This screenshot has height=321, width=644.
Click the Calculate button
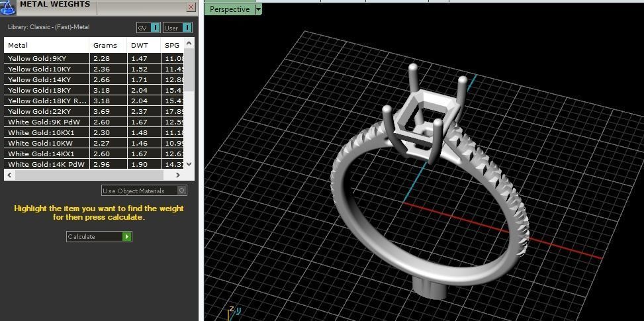(x=99, y=236)
